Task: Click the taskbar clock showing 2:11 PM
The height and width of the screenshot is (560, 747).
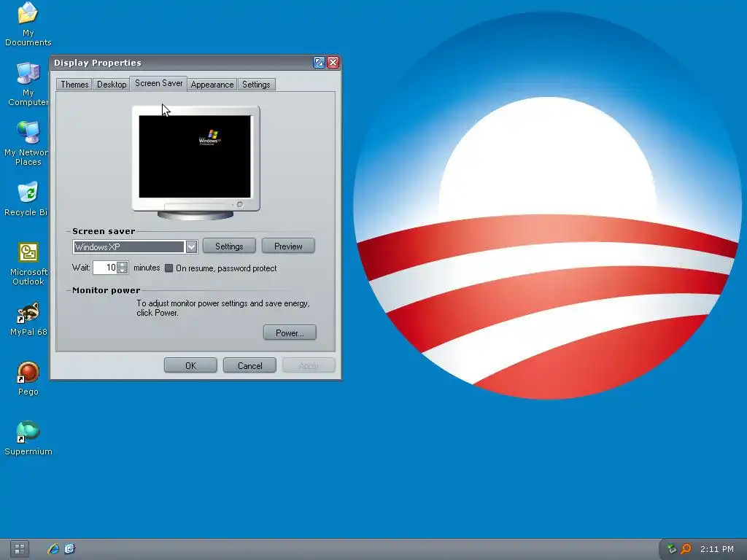Action: coord(716,549)
